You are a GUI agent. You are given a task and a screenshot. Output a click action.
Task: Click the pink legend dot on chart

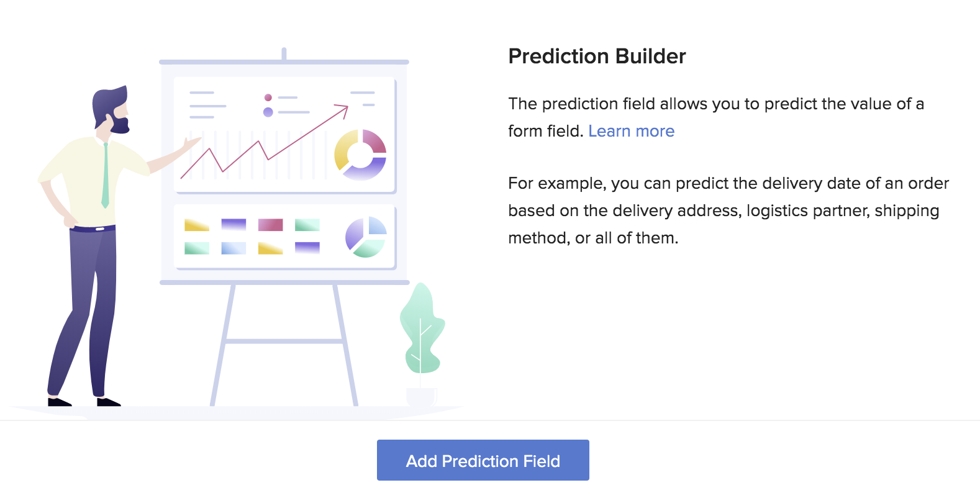268,97
